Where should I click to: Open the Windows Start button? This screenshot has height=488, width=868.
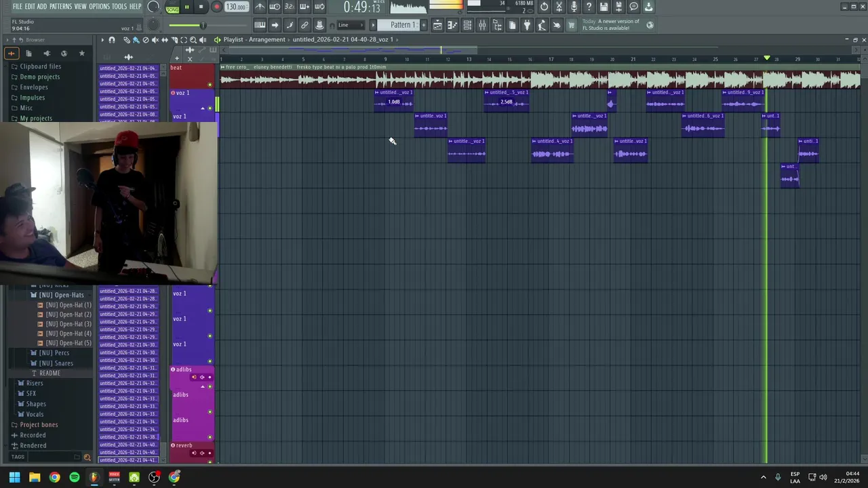pos(14,477)
